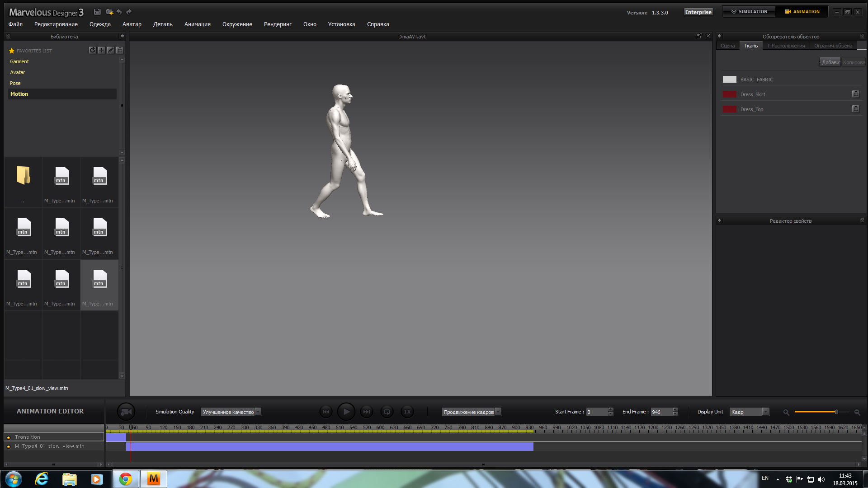Screen dimensions: 868x488
Task: Click the save project floppy icon
Action: (97, 12)
